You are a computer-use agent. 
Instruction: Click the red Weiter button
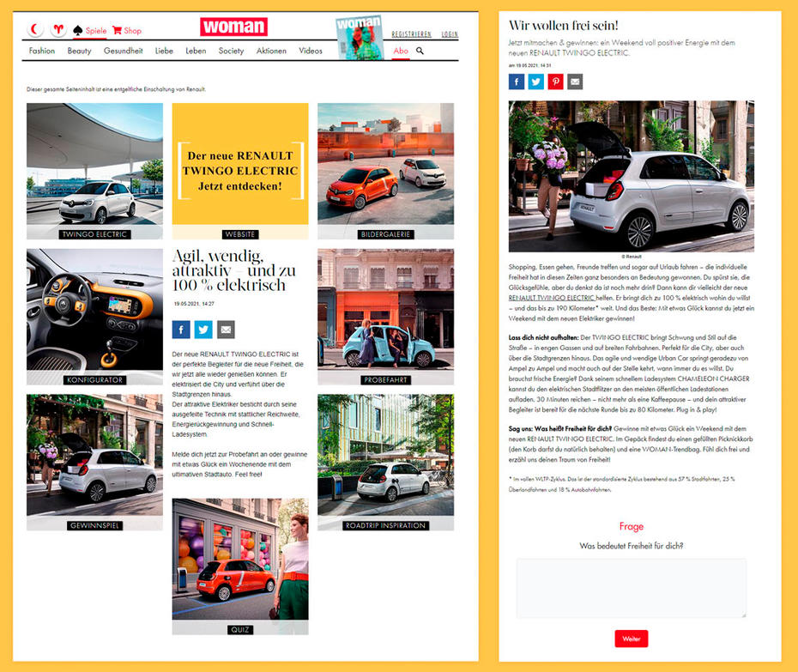[631, 639]
